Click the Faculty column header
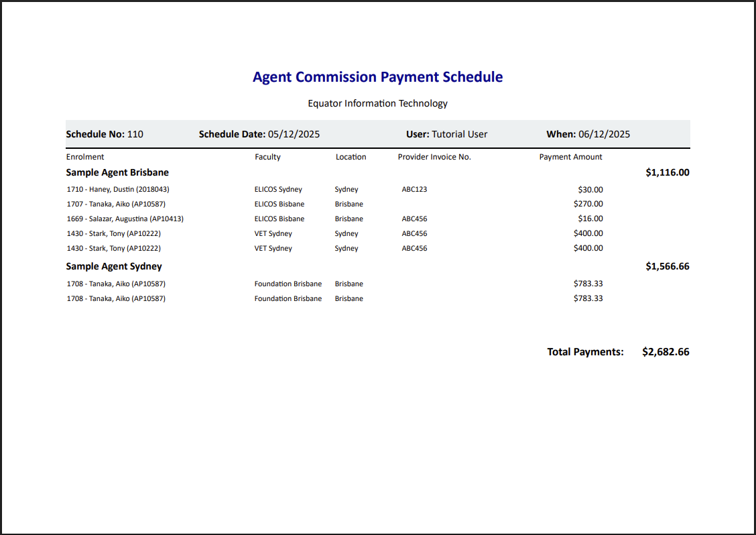756x535 pixels. pyautogui.click(x=267, y=157)
